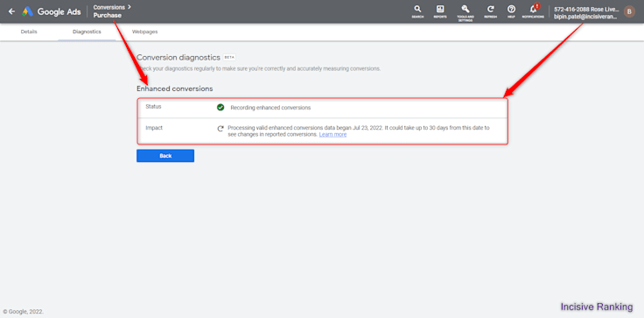
Task: Click the BETA badge
Action: click(229, 57)
